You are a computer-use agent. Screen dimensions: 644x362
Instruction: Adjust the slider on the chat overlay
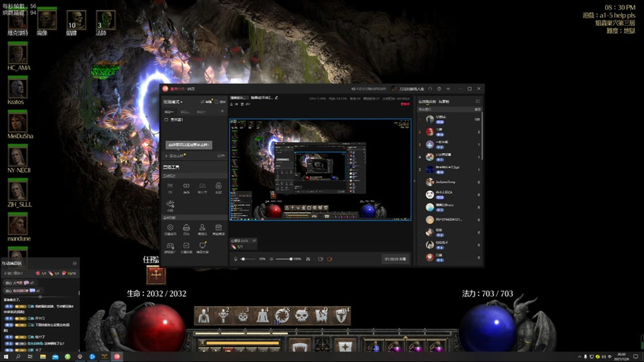click(x=40, y=296)
